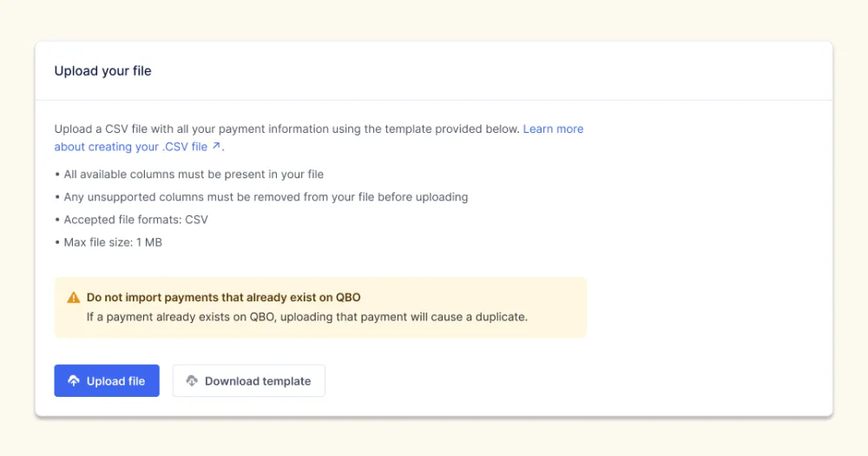Click the "Any unsupported columns" bullet text
Viewport: 868px width, 456px height.
[x=265, y=197]
